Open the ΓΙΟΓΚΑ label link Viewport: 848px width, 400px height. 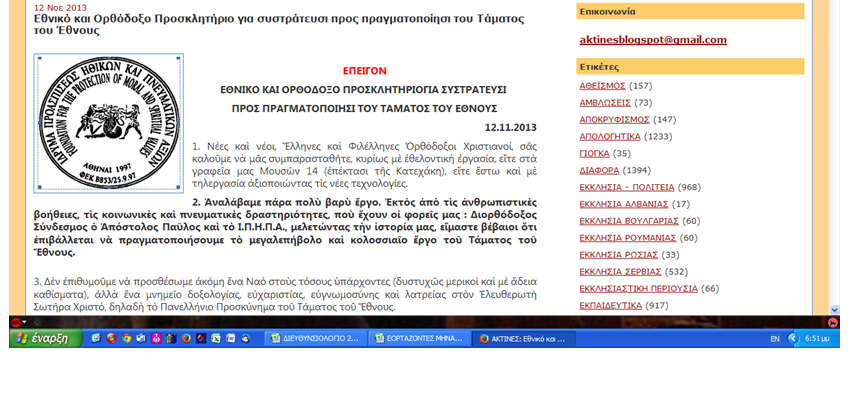tap(594, 153)
